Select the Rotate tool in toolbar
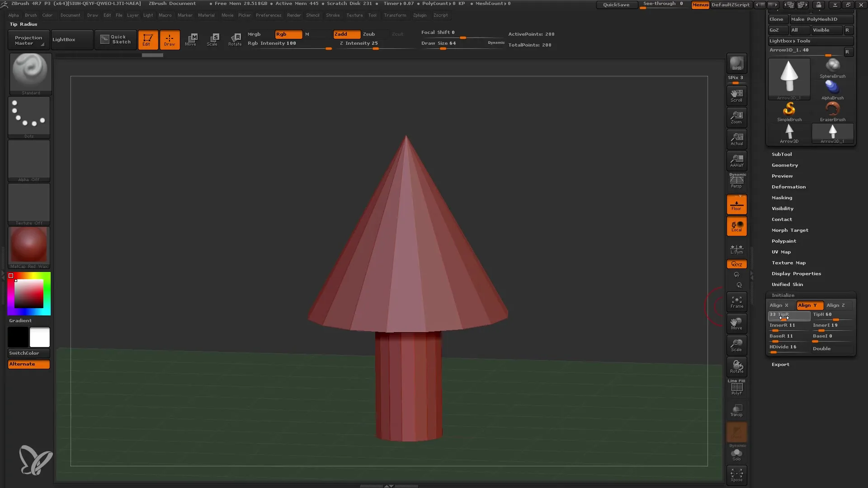Screen dimensions: 868x488 tap(235, 39)
